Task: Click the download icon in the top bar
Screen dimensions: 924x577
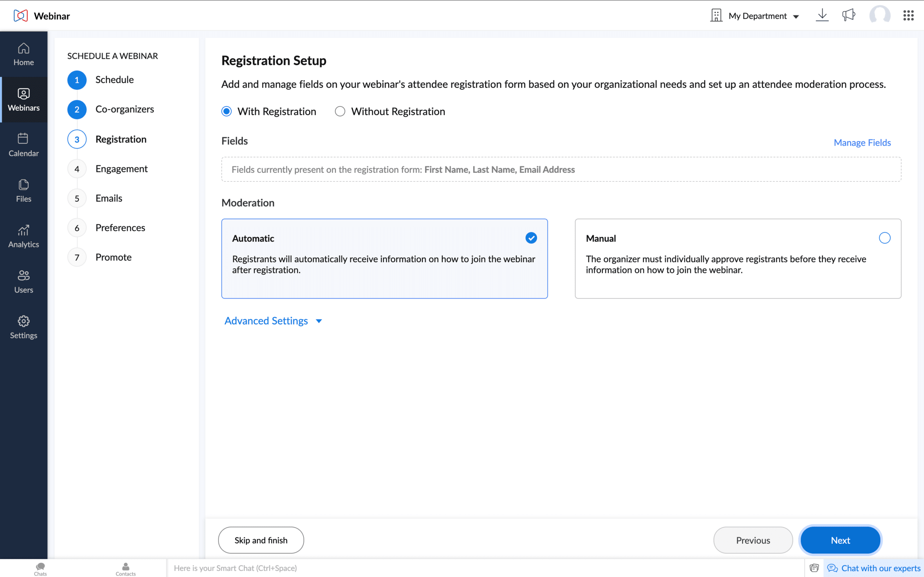Action: pos(822,15)
